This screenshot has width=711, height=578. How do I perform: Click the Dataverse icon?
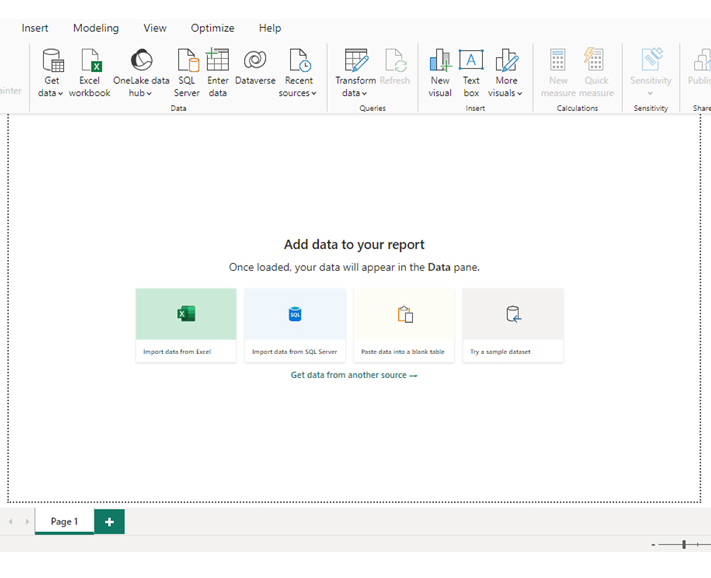tap(255, 60)
